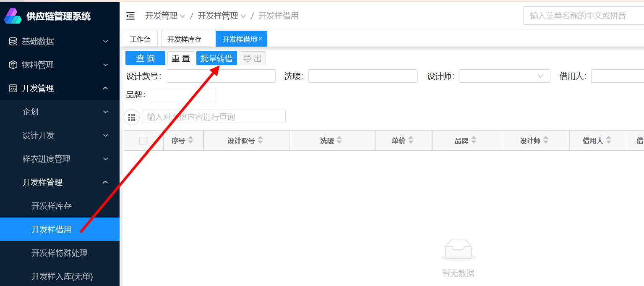
Task: Open the 设计师 dropdown selector
Action: pos(504,76)
